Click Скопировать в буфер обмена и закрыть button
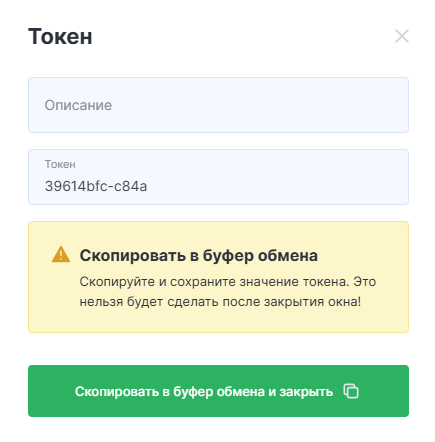 click(218, 391)
